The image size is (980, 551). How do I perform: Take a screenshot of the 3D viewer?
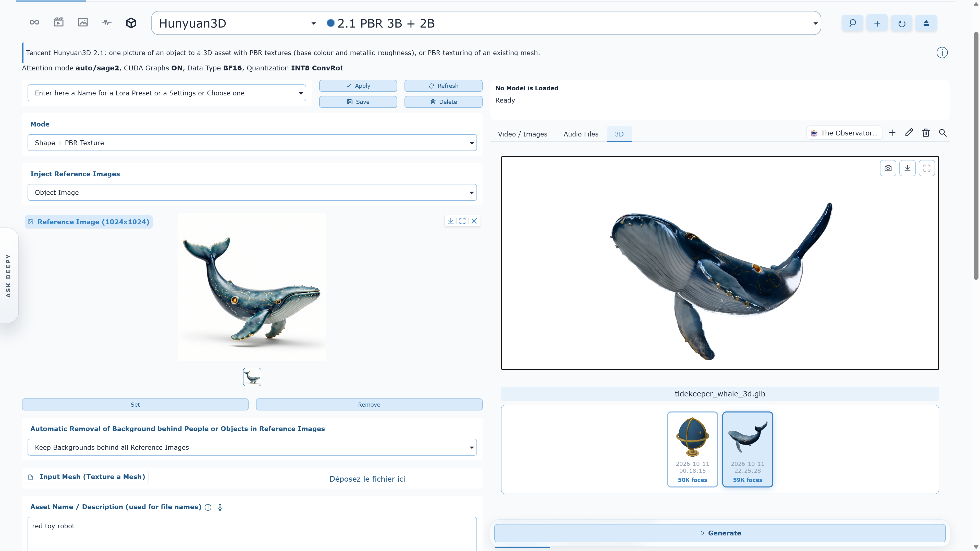point(888,168)
